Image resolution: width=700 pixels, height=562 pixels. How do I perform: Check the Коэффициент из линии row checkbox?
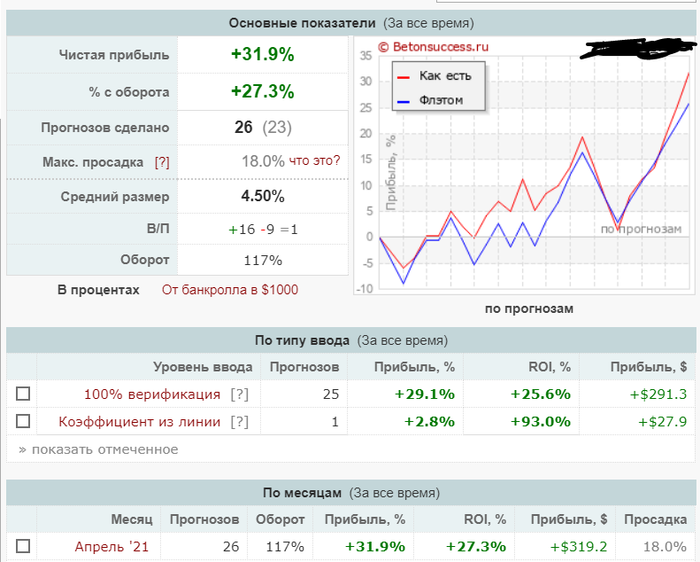pyautogui.click(x=23, y=421)
